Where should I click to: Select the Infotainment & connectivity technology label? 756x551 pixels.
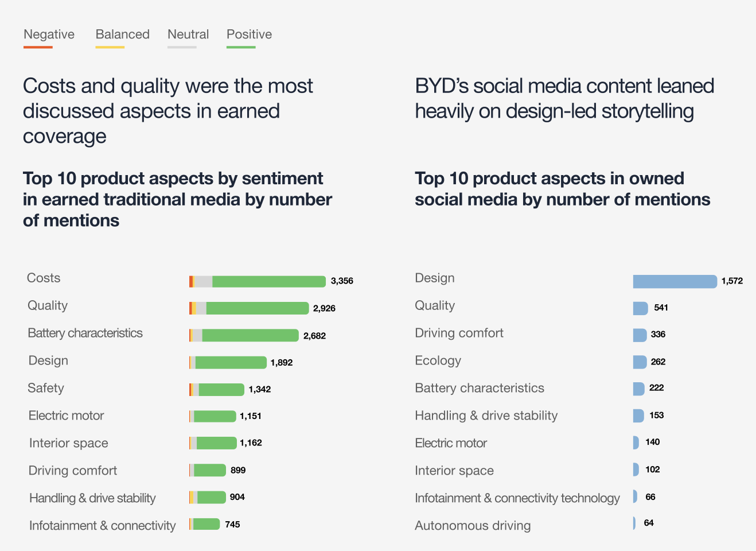[x=517, y=498]
